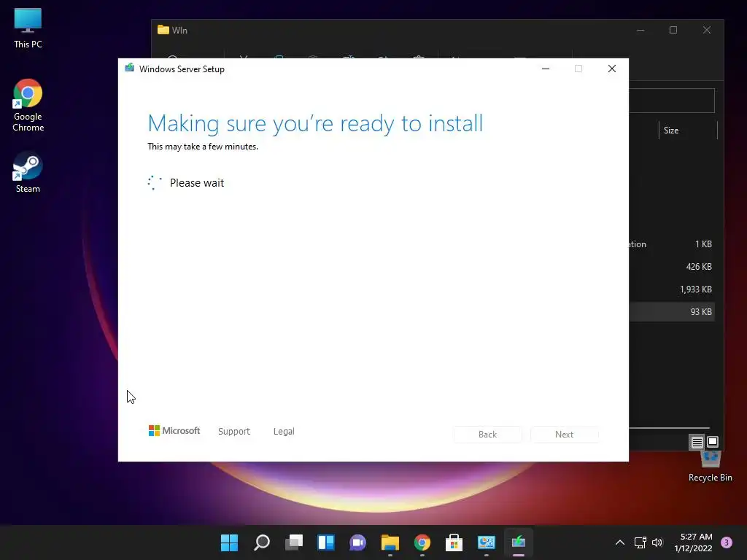Open Chrome from the taskbar
This screenshot has width=747, height=560.
coord(422,542)
